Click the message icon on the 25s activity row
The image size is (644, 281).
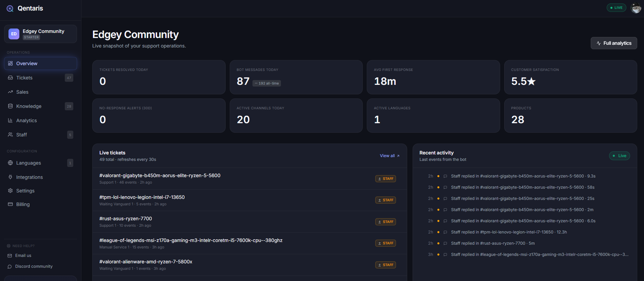[445, 199]
